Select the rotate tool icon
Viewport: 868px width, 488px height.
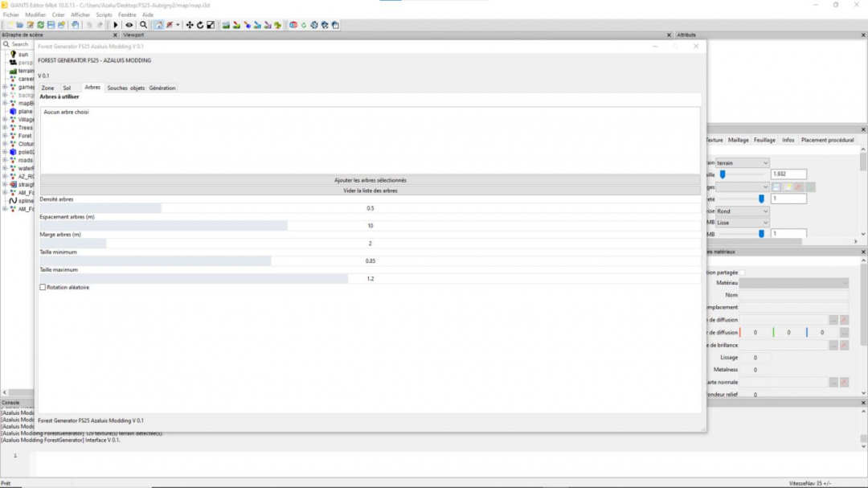200,25
